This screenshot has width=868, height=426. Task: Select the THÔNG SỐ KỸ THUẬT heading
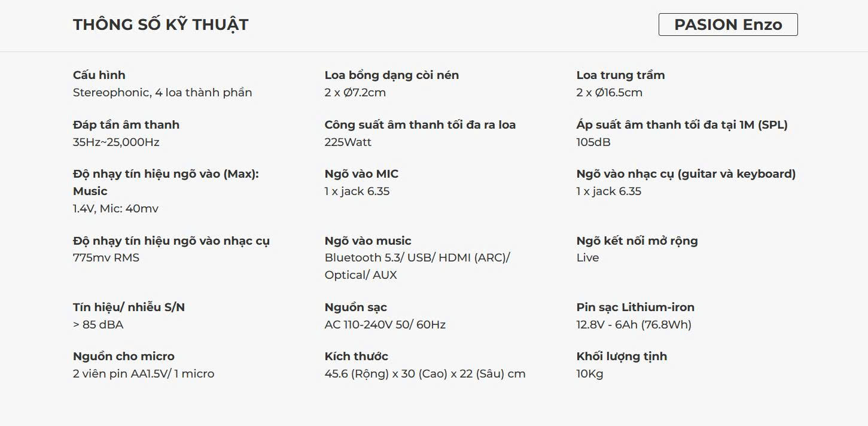160,25
